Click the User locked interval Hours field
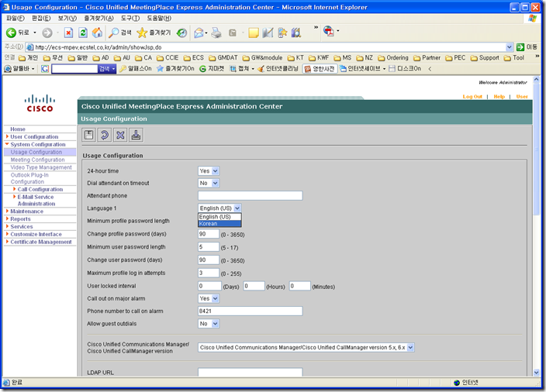 [x=254, y=286]
